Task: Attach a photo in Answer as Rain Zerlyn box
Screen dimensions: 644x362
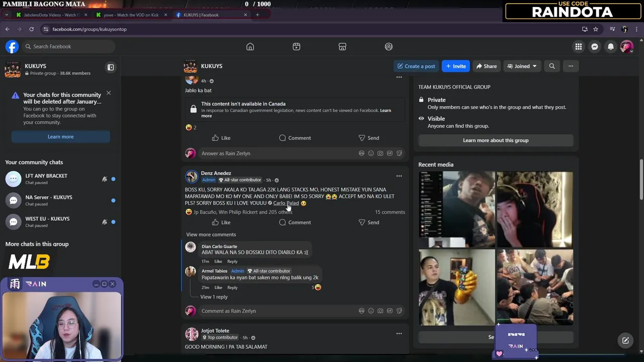Action: point(380,153)
